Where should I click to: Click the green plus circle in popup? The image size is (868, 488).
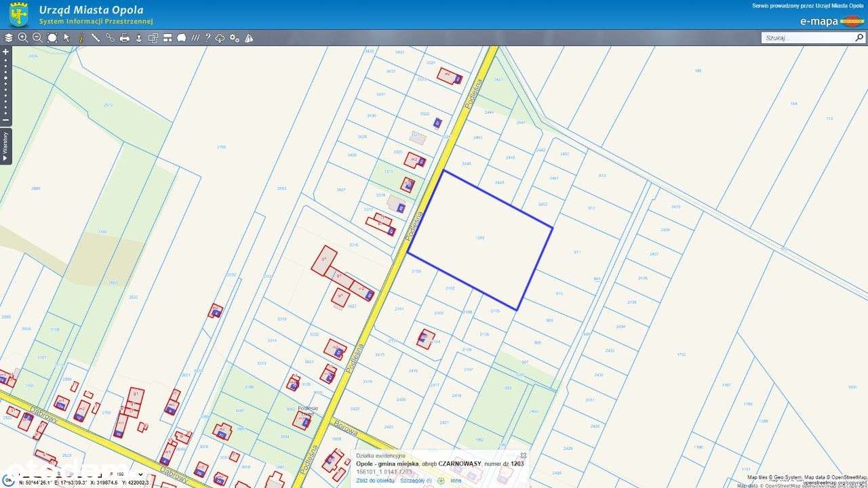click(441, 481)
